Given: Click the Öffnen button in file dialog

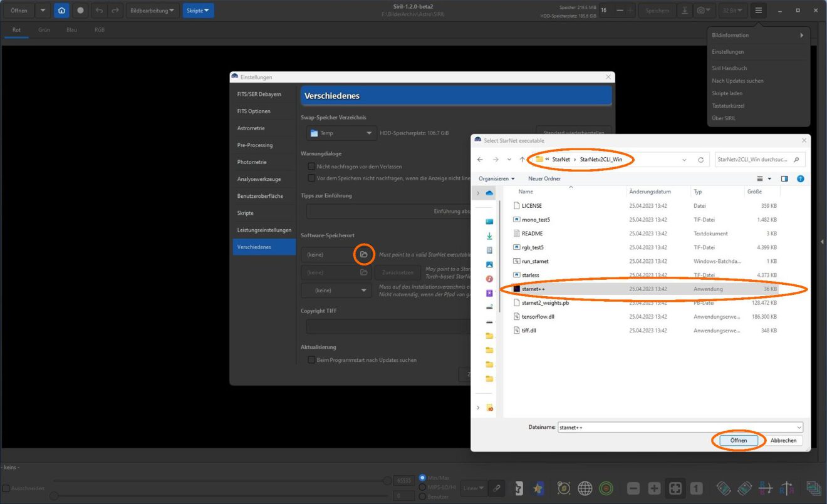Looking at the screenshot, I should click(739, 441).
